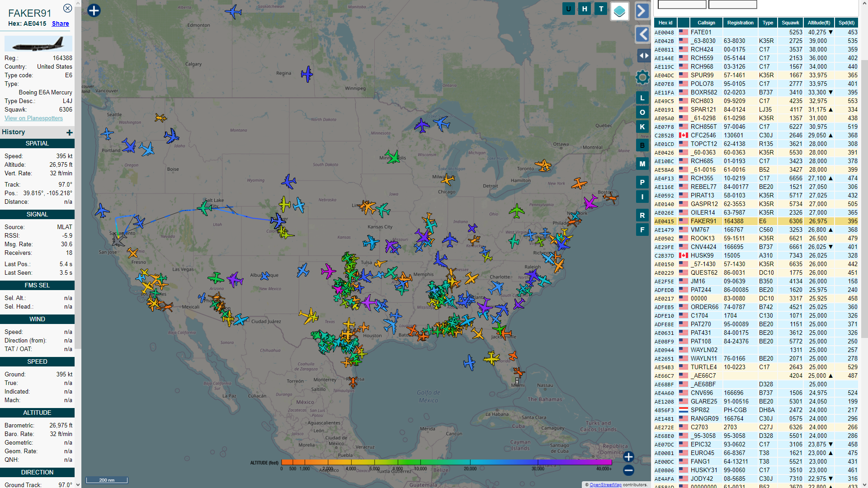Zoom in the map with plus button

click(628, 456)
